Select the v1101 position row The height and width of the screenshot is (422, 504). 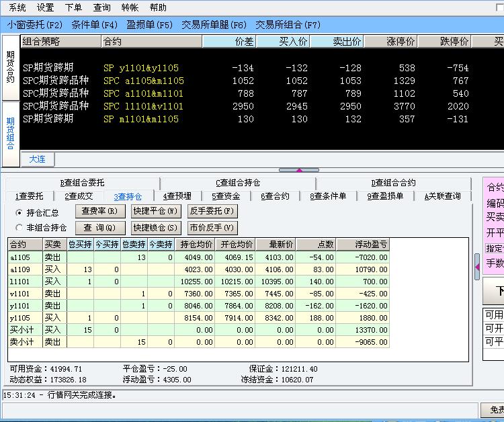199,294
